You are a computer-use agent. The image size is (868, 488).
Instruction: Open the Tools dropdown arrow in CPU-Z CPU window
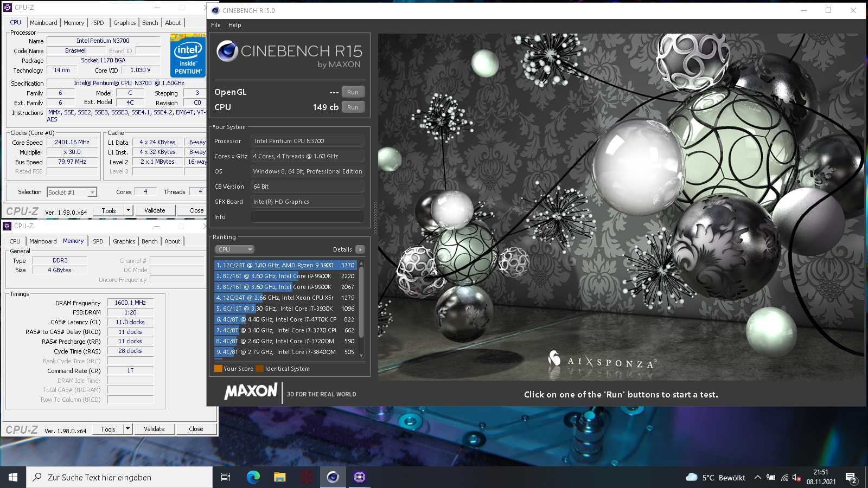point(129,210)
